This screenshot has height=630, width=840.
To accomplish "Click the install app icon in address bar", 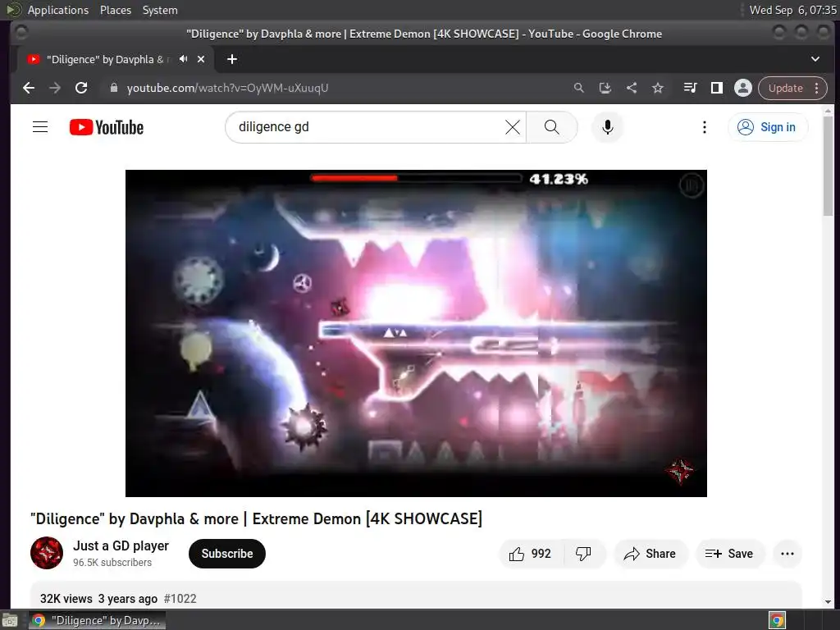I will click(605, 88).
